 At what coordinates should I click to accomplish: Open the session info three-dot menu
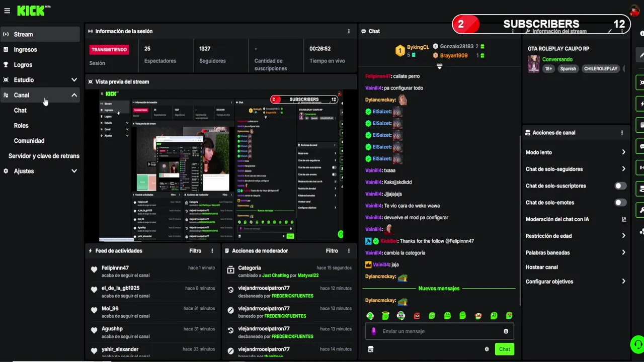click(349, 31)
